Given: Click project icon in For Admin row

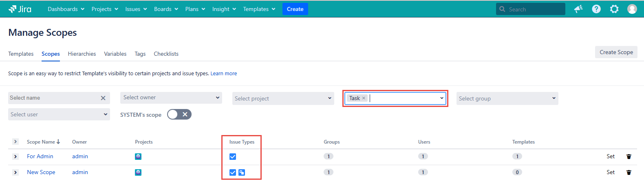Looking at the screenshot, I should point(138,157).
